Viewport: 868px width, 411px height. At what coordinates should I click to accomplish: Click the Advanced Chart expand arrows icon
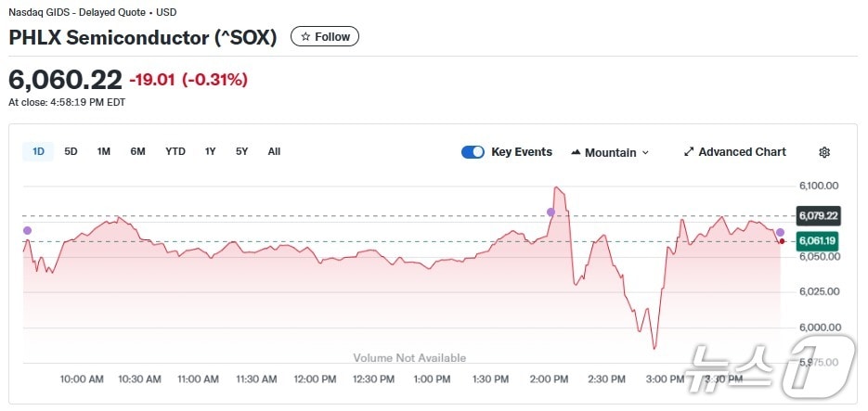689,152
